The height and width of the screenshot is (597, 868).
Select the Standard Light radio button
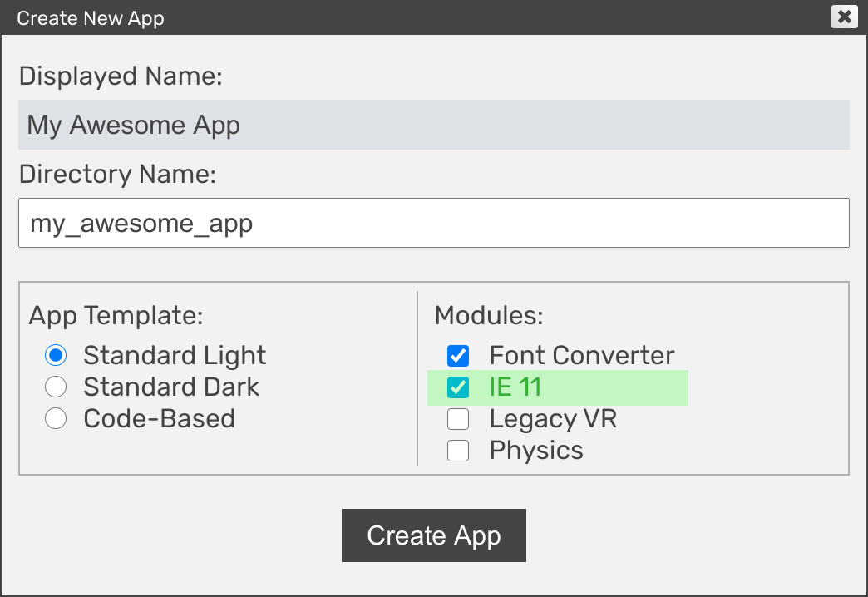tap(56, 356)
